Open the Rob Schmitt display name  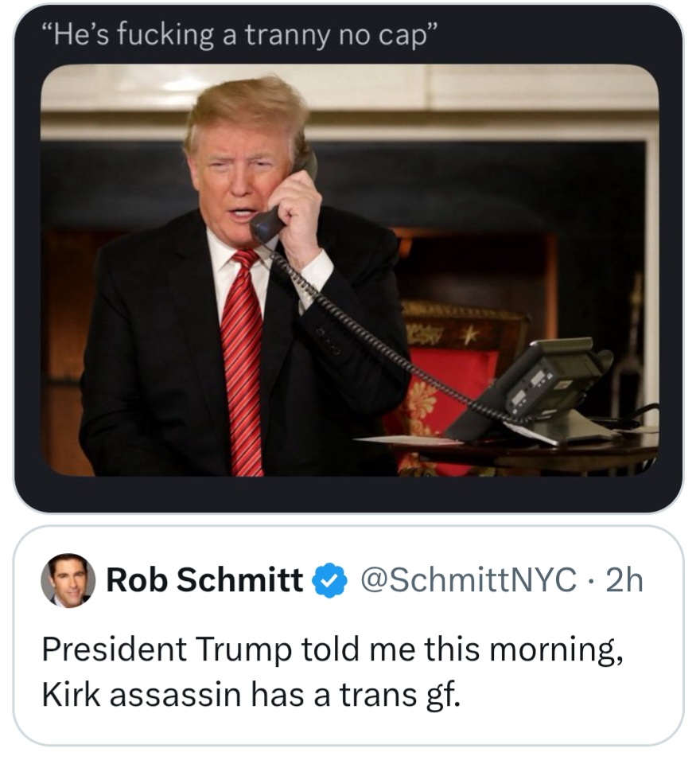[x=204, y=582]
